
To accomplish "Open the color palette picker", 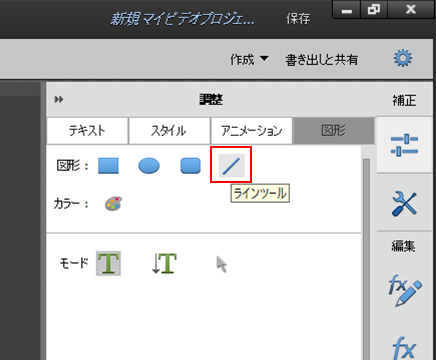I will pos(113,204).
